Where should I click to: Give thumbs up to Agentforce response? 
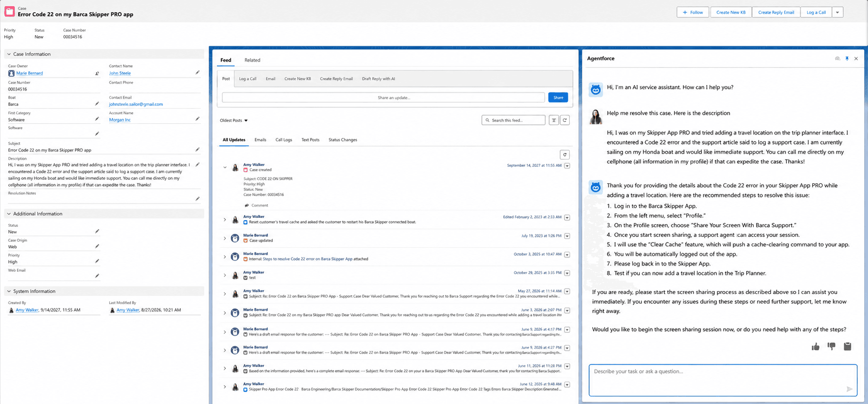(816, 347)
